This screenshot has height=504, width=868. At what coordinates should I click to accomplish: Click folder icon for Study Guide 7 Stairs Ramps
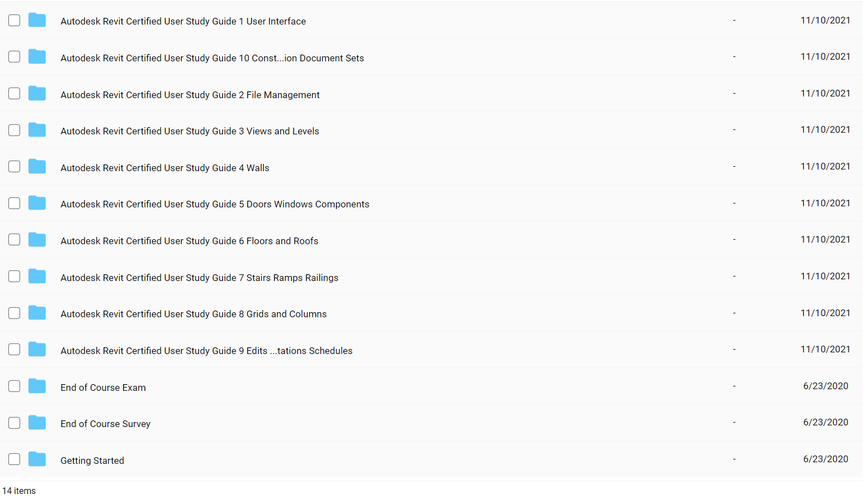(x=37, y=277)
